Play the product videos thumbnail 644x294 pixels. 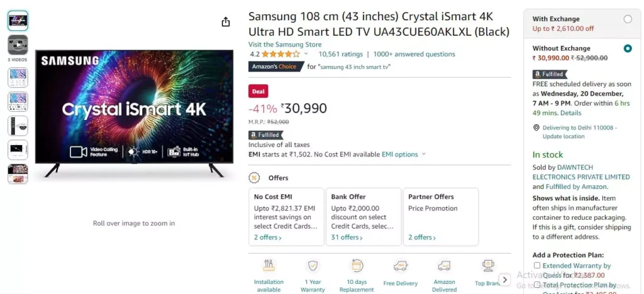tap(18, 45)
